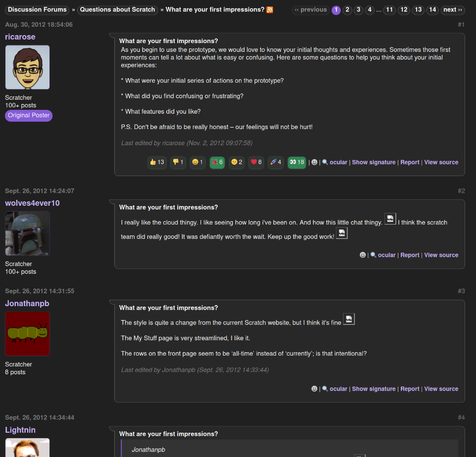
Task: Open the add-reaction smiley on ricarose's post
Action: (x=315, y=162)
